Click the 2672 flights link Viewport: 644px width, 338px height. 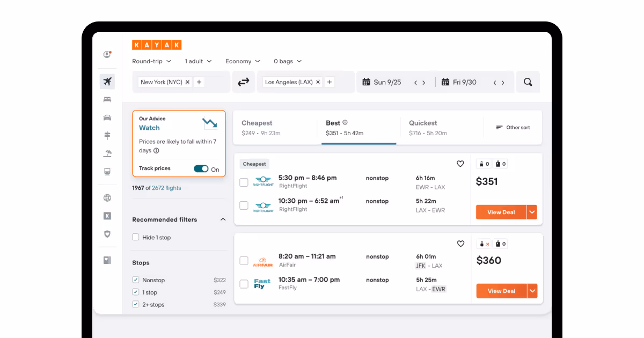tap(166, 188)
